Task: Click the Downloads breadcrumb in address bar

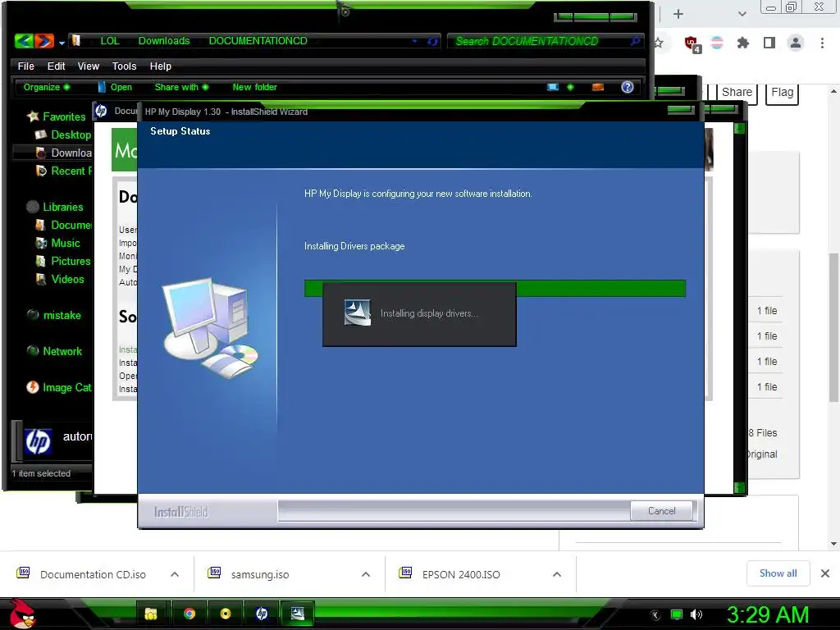Action: click(x=164, y=41)
